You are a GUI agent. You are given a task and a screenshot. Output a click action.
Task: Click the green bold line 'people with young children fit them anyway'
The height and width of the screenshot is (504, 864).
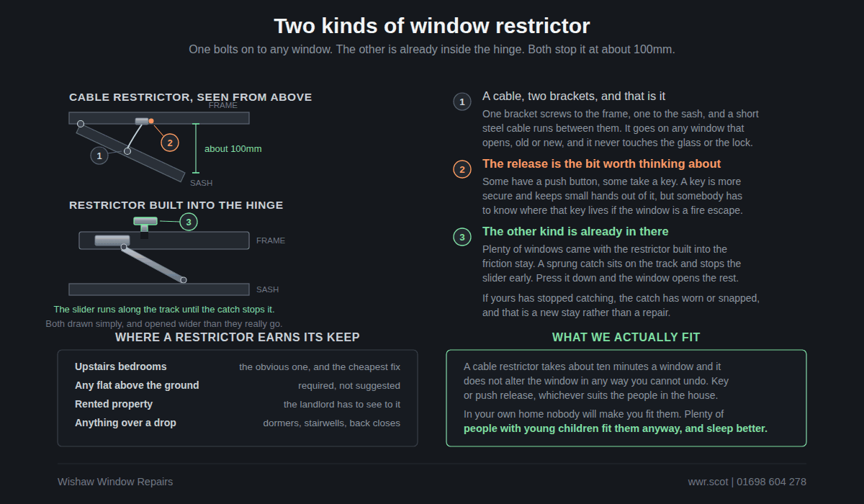616,428
